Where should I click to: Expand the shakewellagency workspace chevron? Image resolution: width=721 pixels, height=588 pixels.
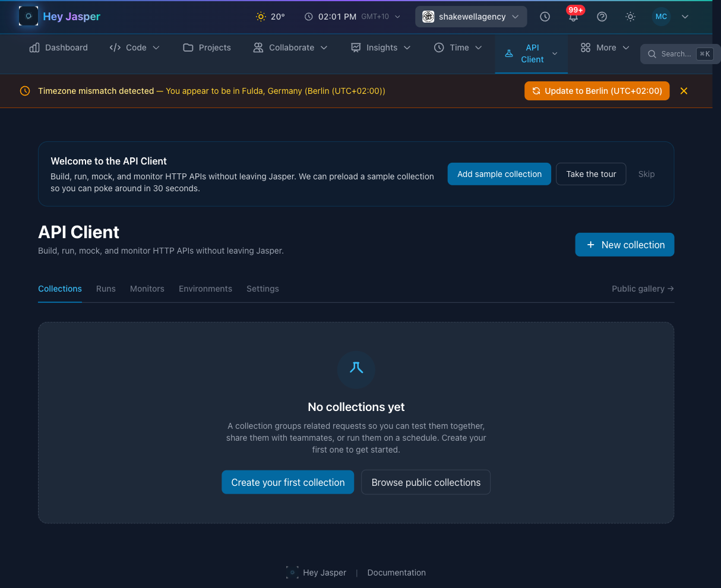pos(516,17)
